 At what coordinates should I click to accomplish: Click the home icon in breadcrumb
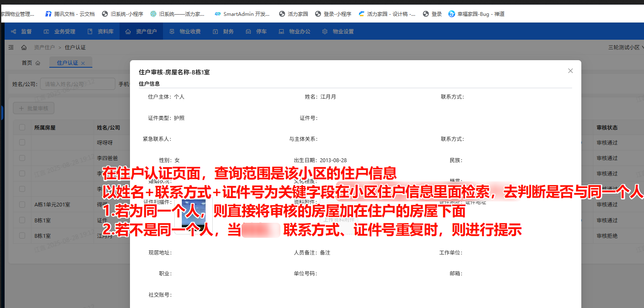coord(25,47)
